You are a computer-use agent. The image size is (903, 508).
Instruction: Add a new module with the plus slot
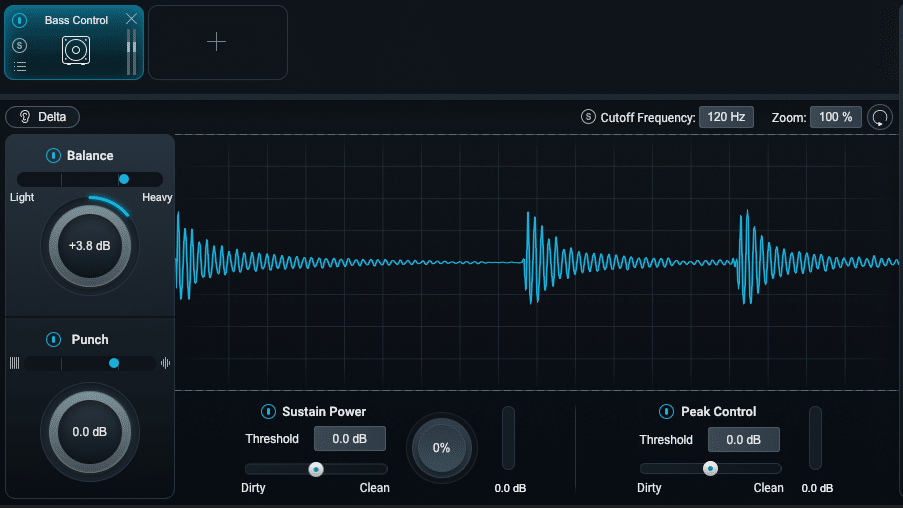[218, 42]
